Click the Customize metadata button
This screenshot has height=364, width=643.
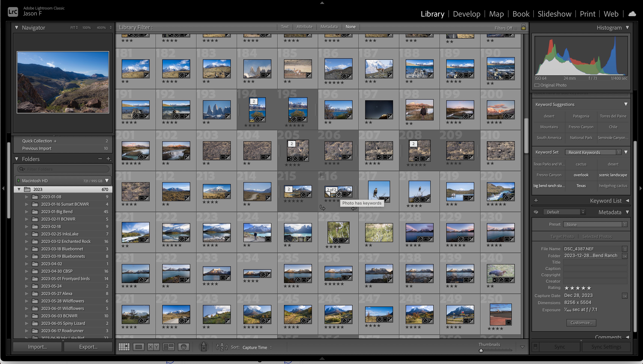click(x=581, y=323)
